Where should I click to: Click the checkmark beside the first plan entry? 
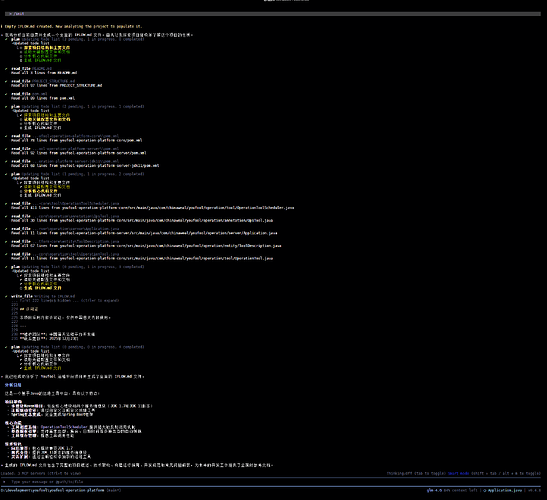pyautogui.click(x=6, y=39)
